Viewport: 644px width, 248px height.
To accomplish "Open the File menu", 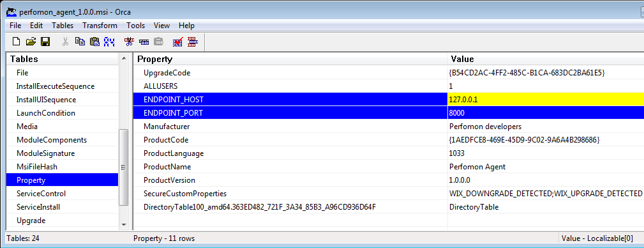I will point(15,26).
